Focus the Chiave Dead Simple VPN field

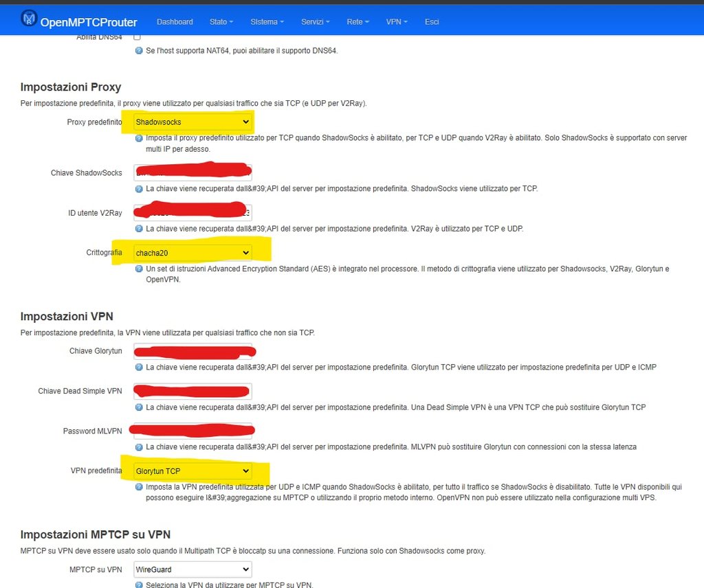[192, 391]
